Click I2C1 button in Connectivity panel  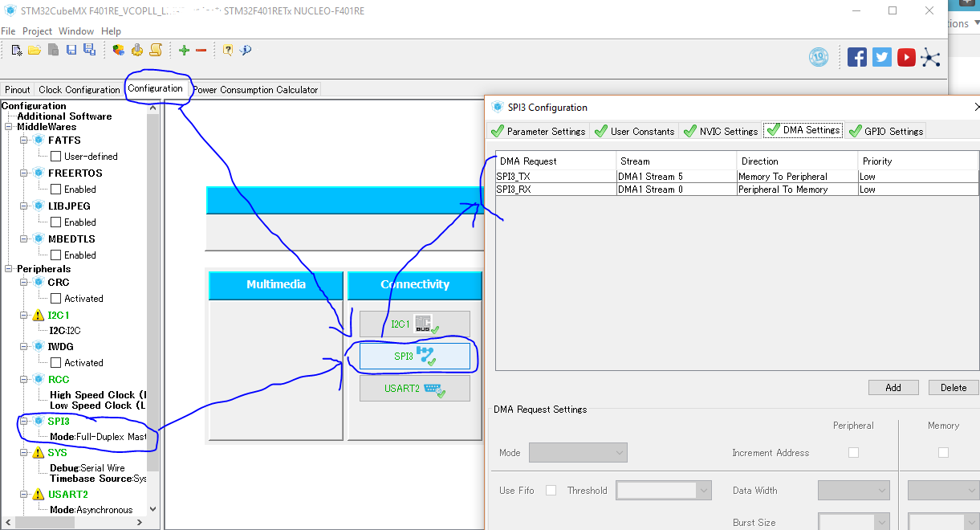coord(415,324)
